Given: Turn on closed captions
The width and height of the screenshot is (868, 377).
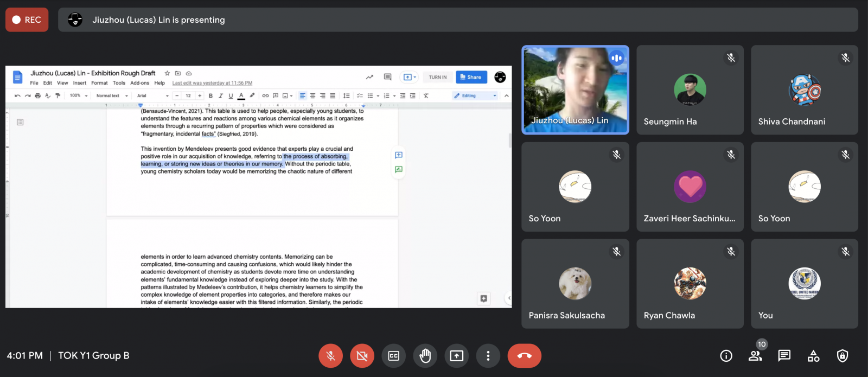Looking at the screenshot, I should coord(394,356).
